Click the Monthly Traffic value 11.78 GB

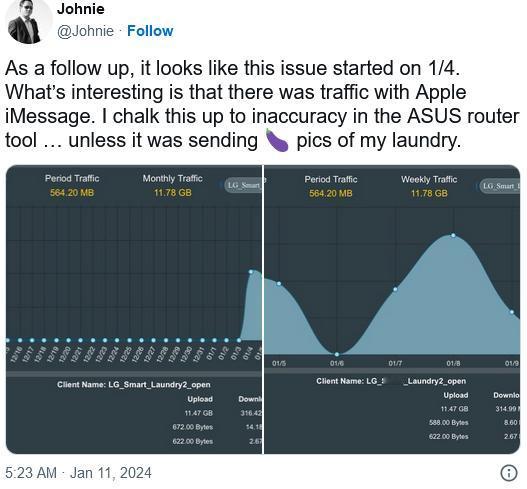[173, 193]
